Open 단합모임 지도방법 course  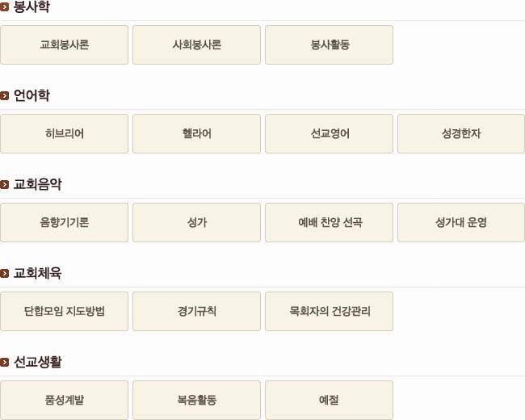[65, 312]
